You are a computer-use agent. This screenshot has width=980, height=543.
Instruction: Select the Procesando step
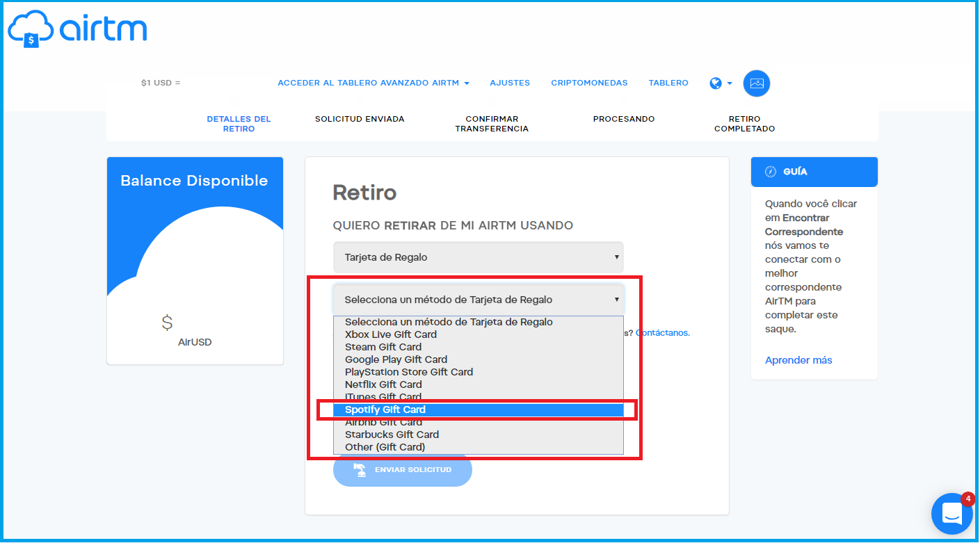click(x=624, y=119)
